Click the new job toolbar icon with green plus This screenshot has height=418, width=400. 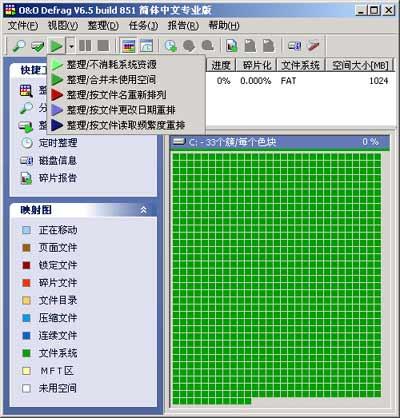click(171, 46)
